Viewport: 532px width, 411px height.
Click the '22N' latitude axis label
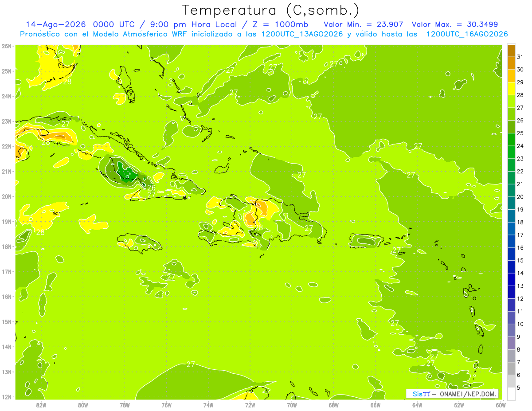(x=7, y=146)
